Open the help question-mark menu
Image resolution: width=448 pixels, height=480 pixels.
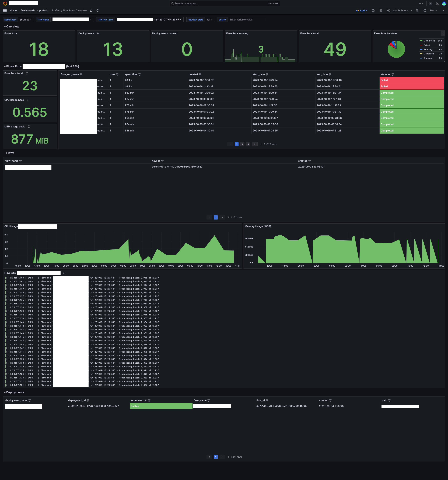click(430, 4)
